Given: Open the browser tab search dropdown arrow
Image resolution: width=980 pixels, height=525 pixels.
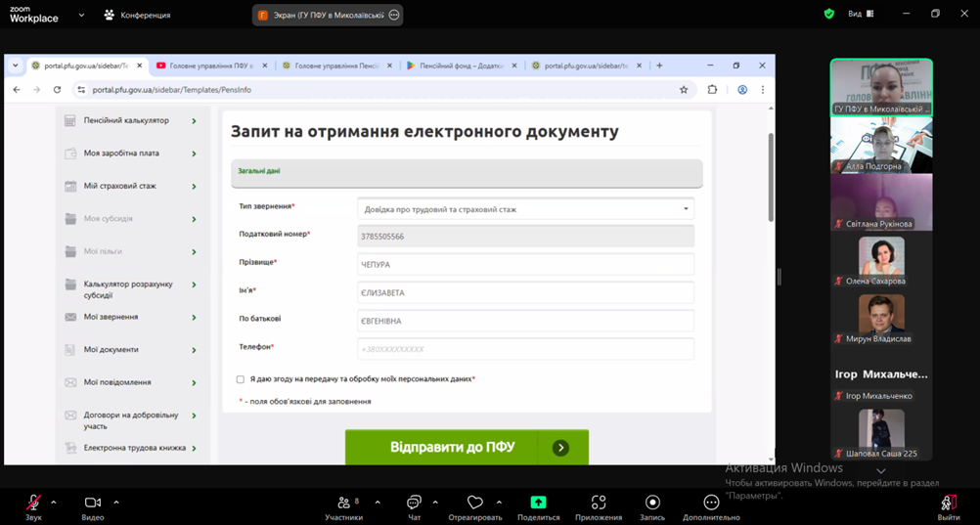Looking at the screenshot, I should [15, 66].
